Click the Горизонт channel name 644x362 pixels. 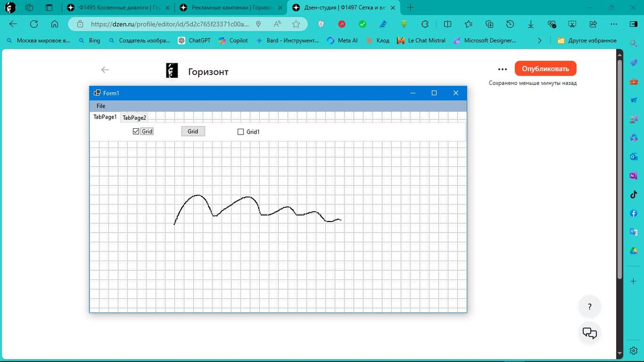[x=208, y=72]
